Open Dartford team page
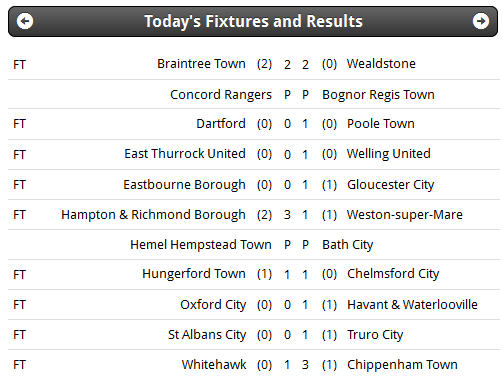503x389 pixels. [x=221, y=124]
